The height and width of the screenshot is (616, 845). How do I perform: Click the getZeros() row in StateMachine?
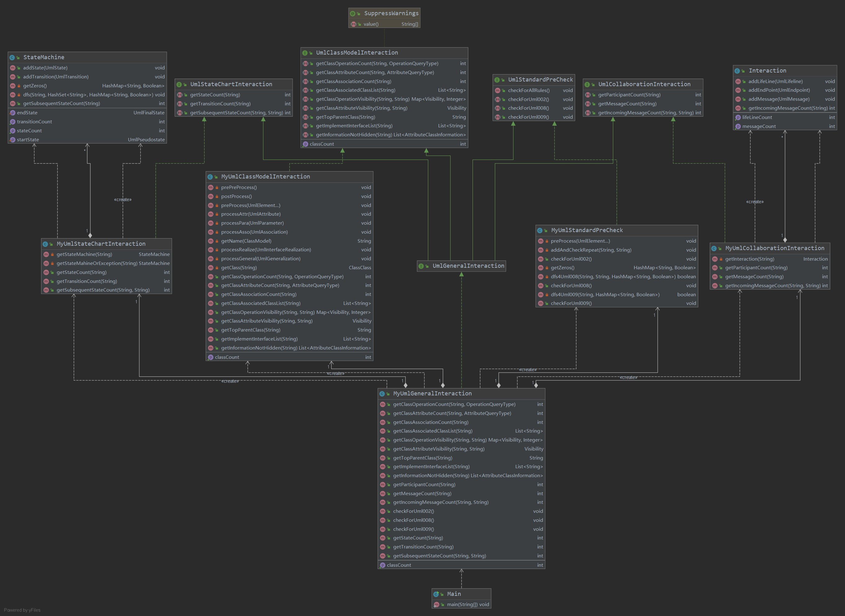(x=87, y=86)
